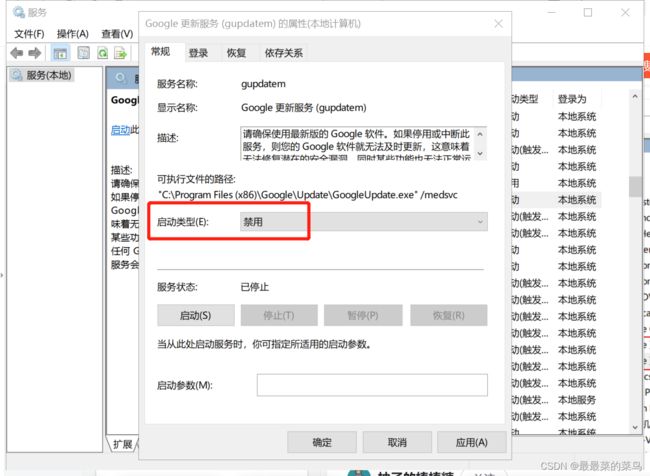Click the 服务 gear icon in title bar
This screenshot has height=476, width=650.
coord(19,12)
